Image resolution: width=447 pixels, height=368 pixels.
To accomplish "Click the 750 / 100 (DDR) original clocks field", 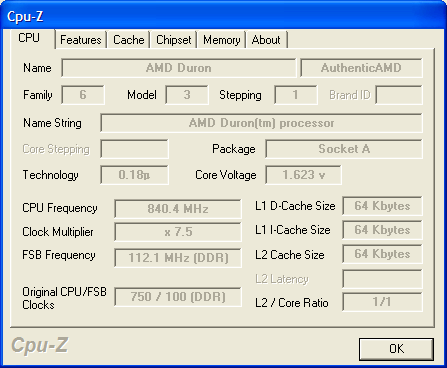I will pyautogui.click(x=178, y=297).
